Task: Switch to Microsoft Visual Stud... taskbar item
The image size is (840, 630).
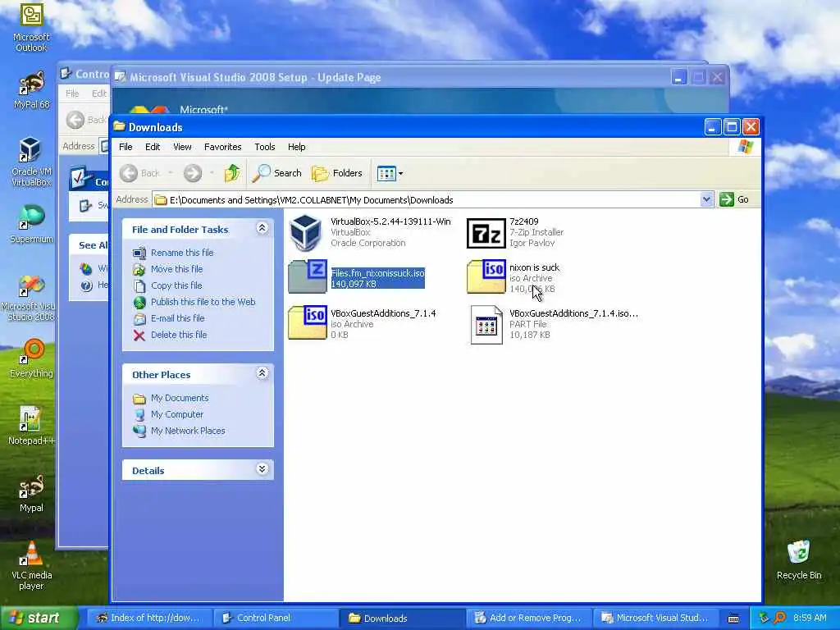Action: 655,618
